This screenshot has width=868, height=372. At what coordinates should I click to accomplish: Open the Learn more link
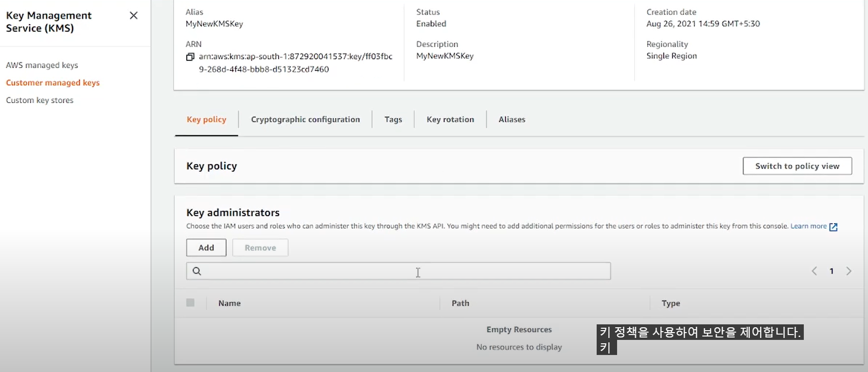point(808,226)
